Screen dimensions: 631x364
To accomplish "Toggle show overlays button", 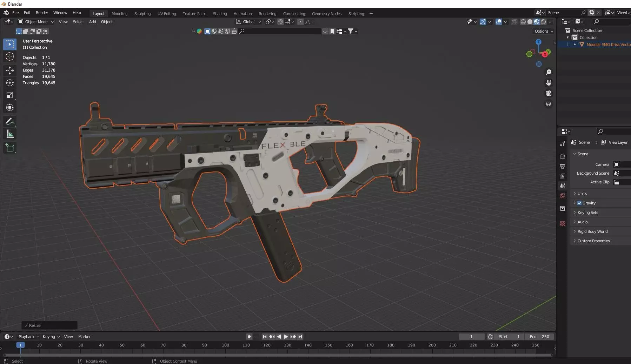I will click(x=499, y=22).
